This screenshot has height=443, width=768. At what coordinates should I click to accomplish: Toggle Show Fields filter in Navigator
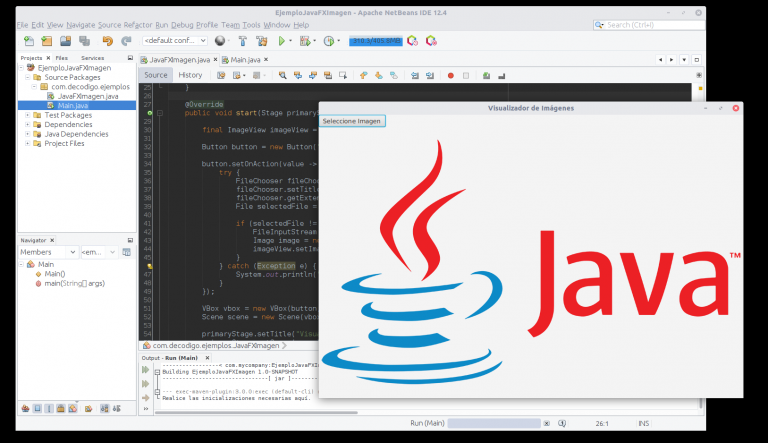click(x=37, y=408)
